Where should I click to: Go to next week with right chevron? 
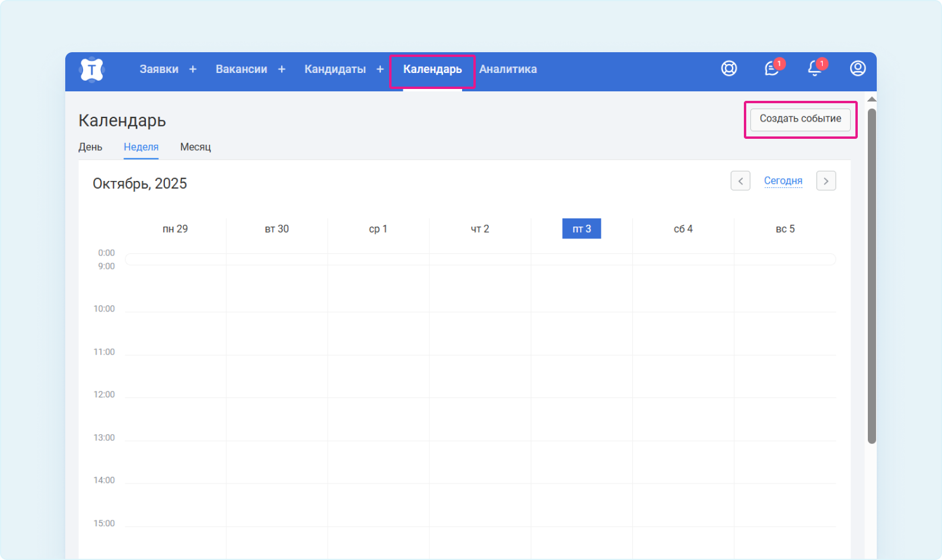click(826, 181)
